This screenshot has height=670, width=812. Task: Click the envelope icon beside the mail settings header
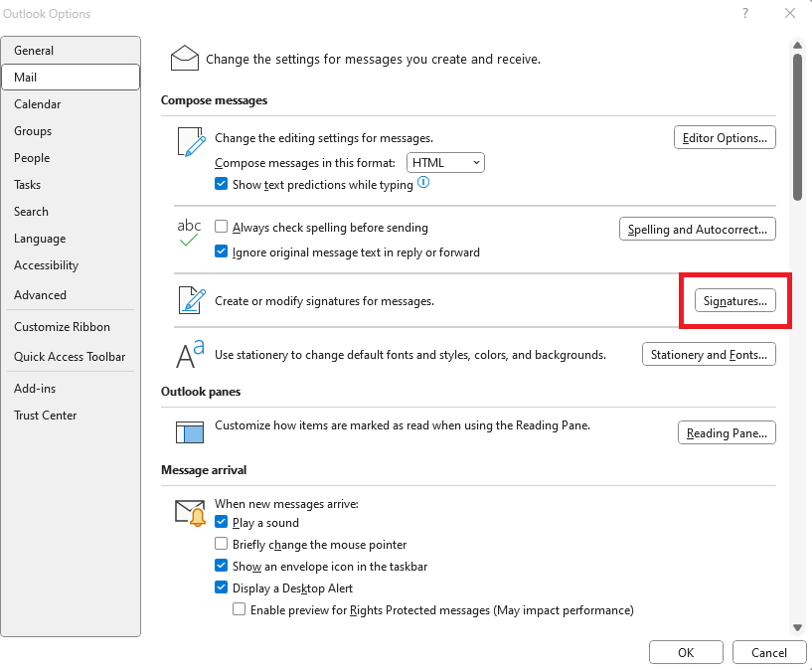point(184,58)
